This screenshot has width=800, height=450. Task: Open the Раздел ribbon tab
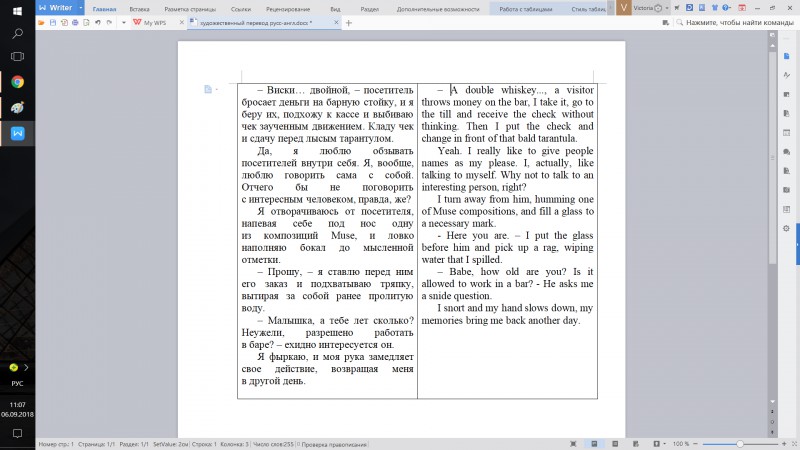pos(369,9)
